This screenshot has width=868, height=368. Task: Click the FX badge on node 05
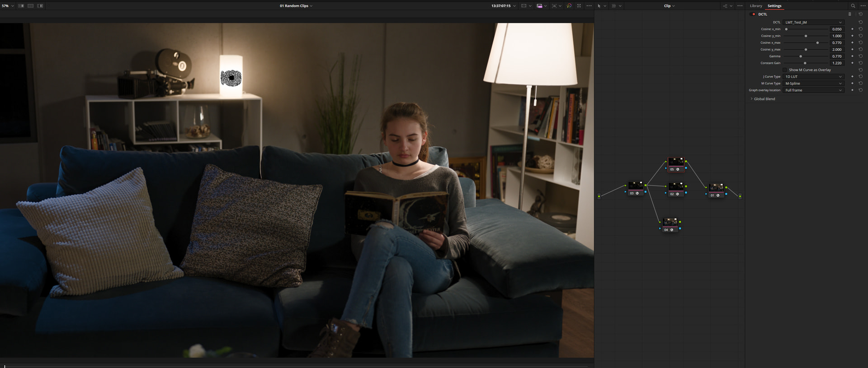pyautogui.click(x=678, y=169)
